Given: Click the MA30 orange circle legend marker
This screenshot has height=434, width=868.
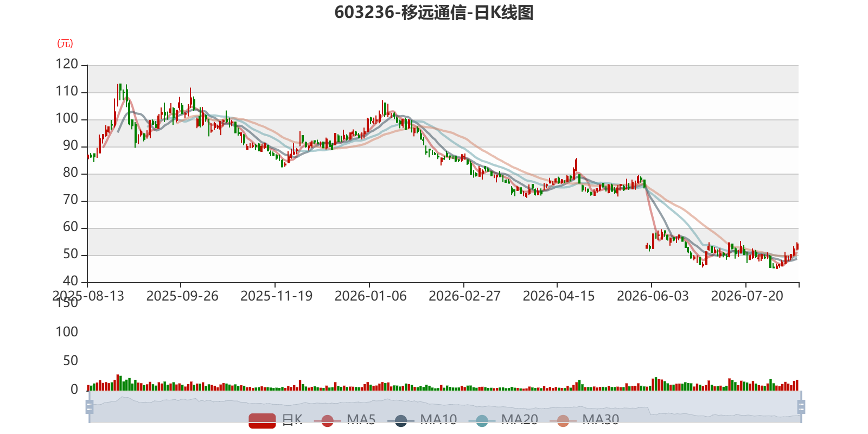Looking at the screenshot, I should [x=563, y=420].
